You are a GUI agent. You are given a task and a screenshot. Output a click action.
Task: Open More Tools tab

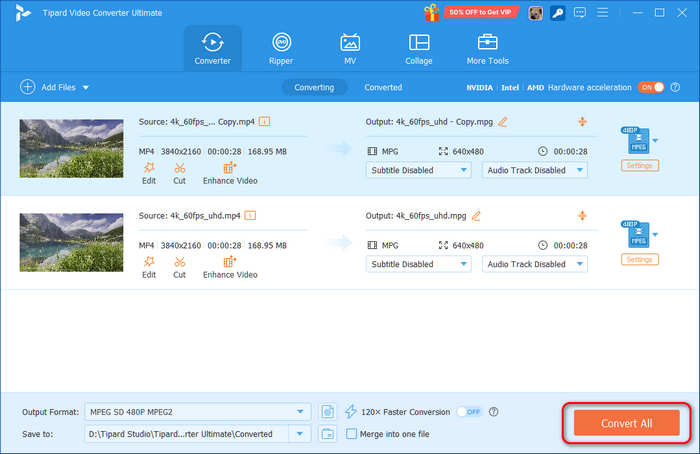488,48
